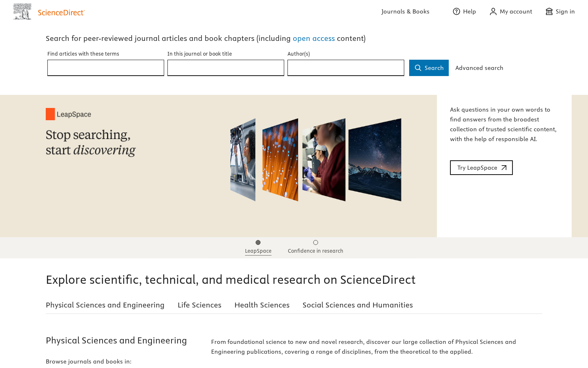The width and height of the screenshot is (588, 368).
Task: Click the Try LeapSpace button
Action: point(481,168)
